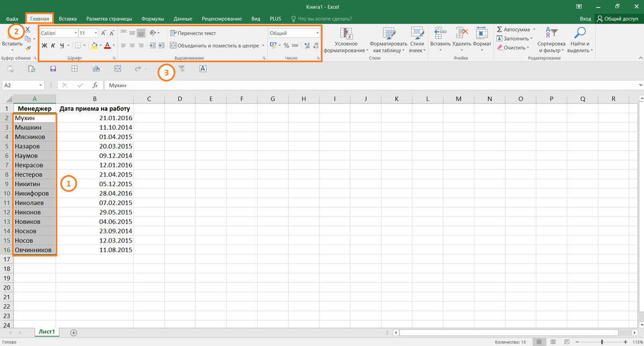Open font color dropdown arrow
644x346 pixels.
114,46
